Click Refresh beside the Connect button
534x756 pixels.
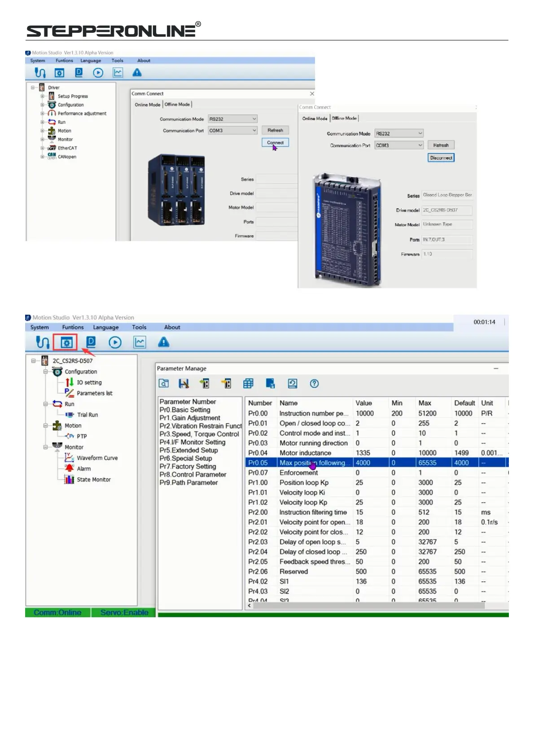click(x=275, y=130)
